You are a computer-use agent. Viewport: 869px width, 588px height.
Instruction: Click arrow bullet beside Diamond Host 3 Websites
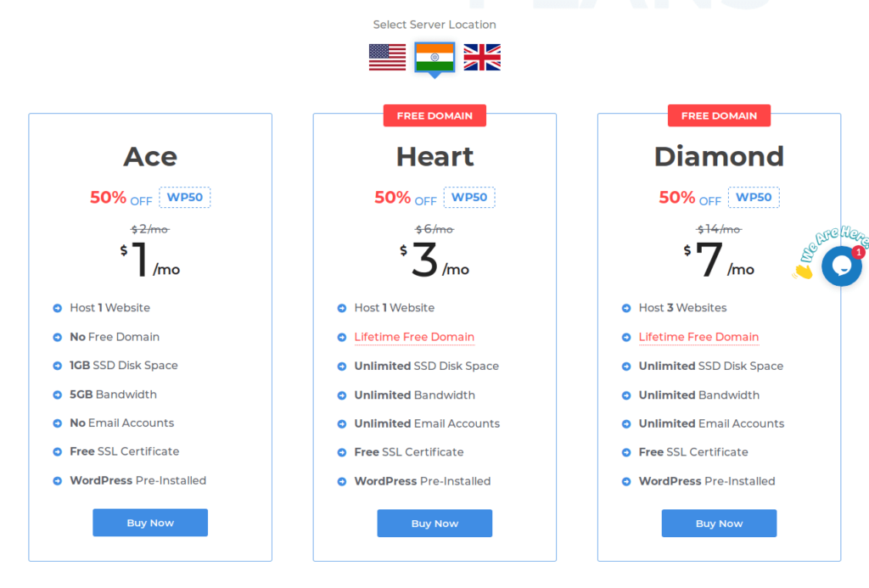click(x=626, y=308)
